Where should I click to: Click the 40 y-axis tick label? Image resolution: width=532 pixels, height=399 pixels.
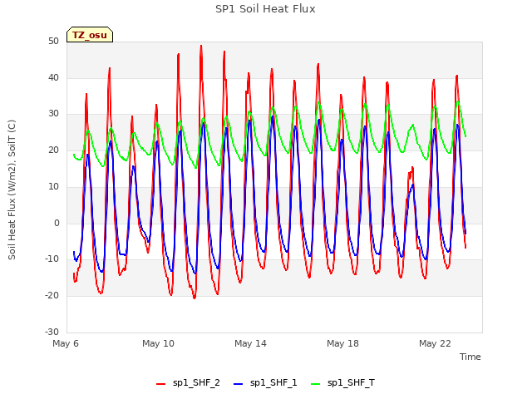[x=53, y=77]
